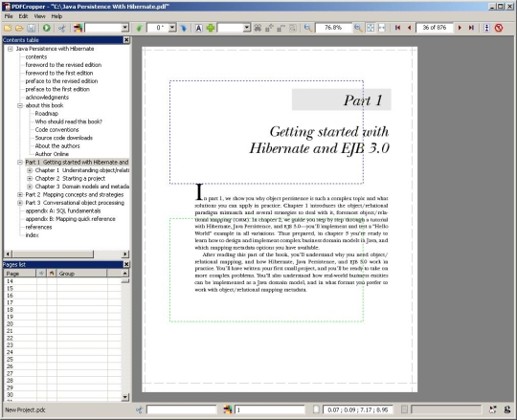Open the Edit menu

click(x=23, y=16)
